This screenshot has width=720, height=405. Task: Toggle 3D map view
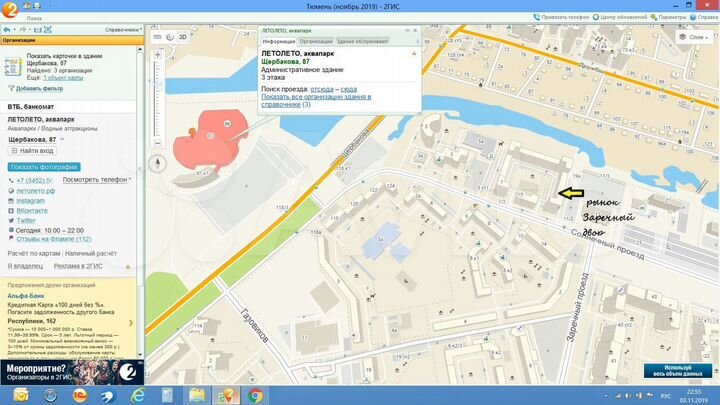click(182, 37)
